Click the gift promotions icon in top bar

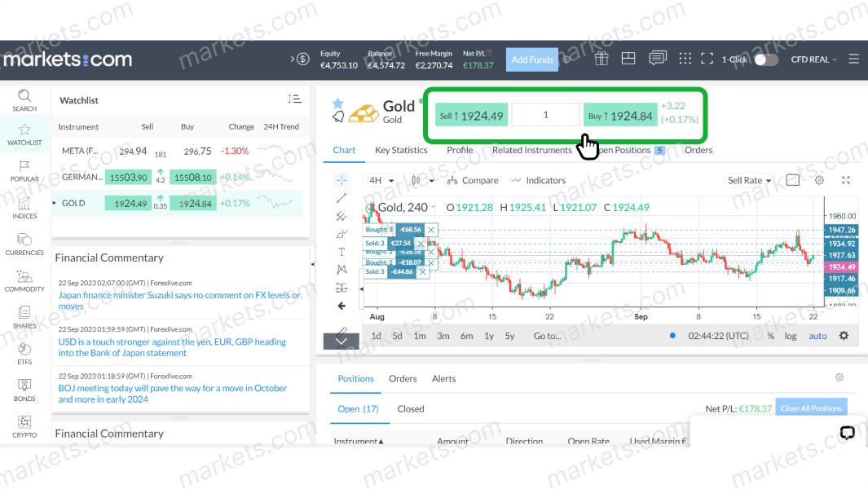pyautogui.click(x=601, y=58)
